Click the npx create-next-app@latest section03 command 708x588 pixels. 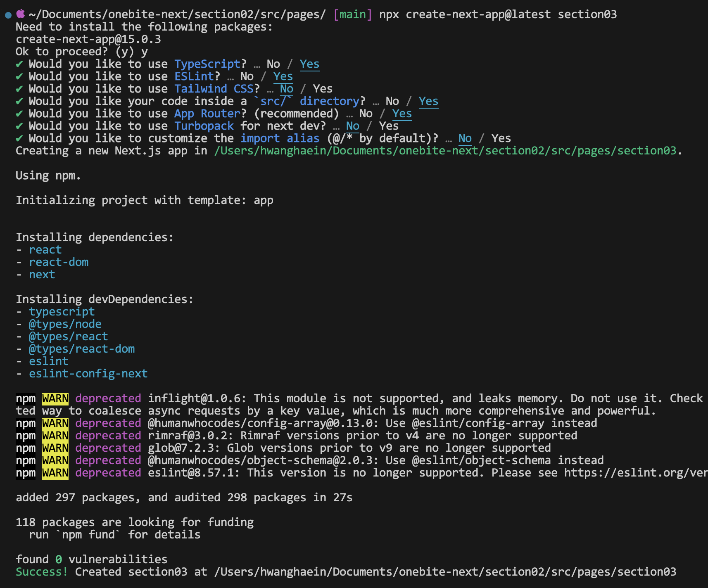(x=498, y=15)
